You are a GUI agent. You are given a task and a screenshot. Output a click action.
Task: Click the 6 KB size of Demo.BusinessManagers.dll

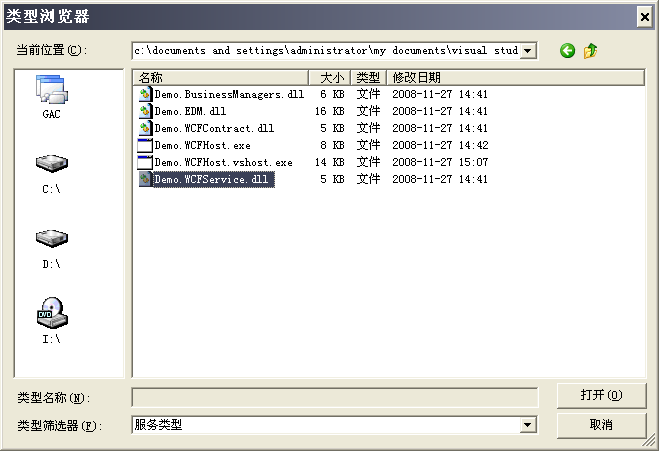click(x=332, y=94)
